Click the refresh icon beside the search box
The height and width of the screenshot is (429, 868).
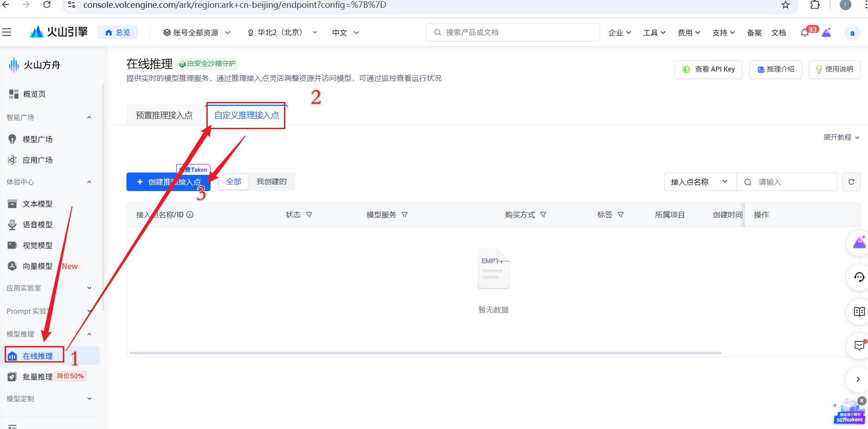coord(851,182)
